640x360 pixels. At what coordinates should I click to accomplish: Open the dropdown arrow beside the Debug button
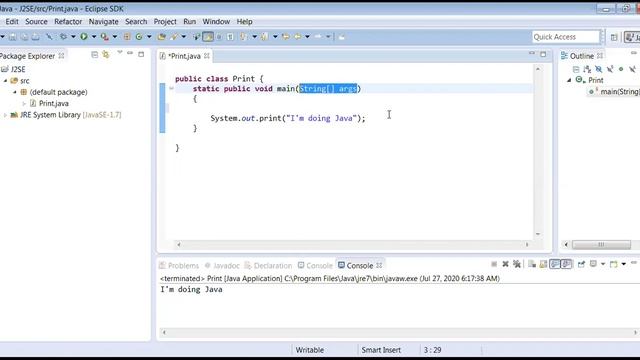pyautogui.click(x=73, y=37)
